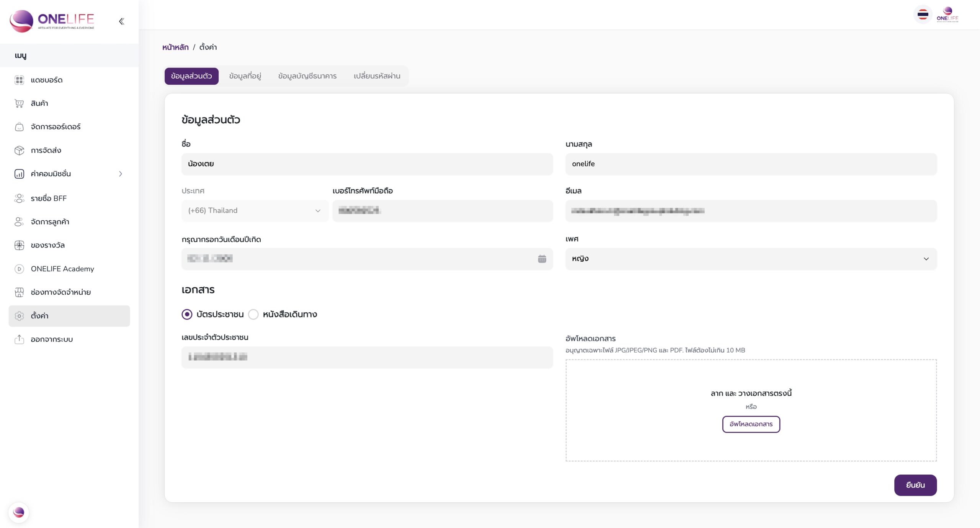
Task: Click the logout share icon
Action: [x=19, y=339]
